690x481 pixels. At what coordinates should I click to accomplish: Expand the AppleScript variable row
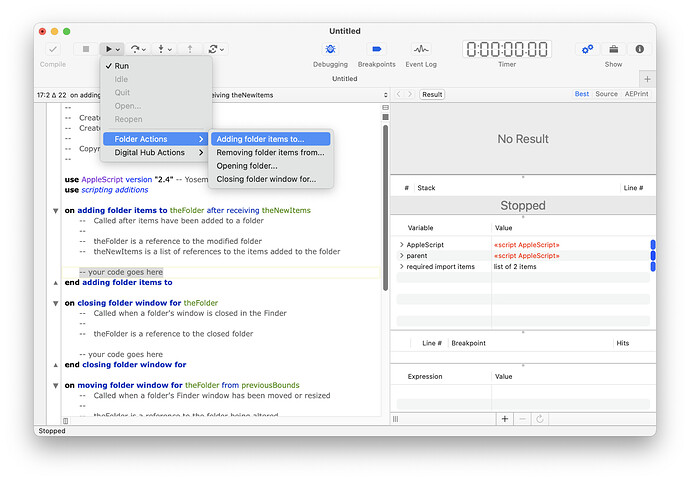pyautogui.click(x=401, y=245)
